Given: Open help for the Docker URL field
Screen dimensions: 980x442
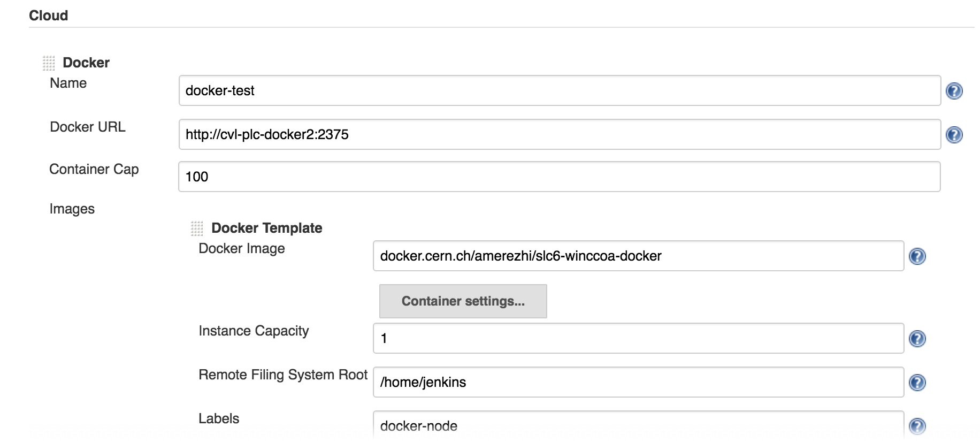Looking at the screenshot, I should 954,135.
